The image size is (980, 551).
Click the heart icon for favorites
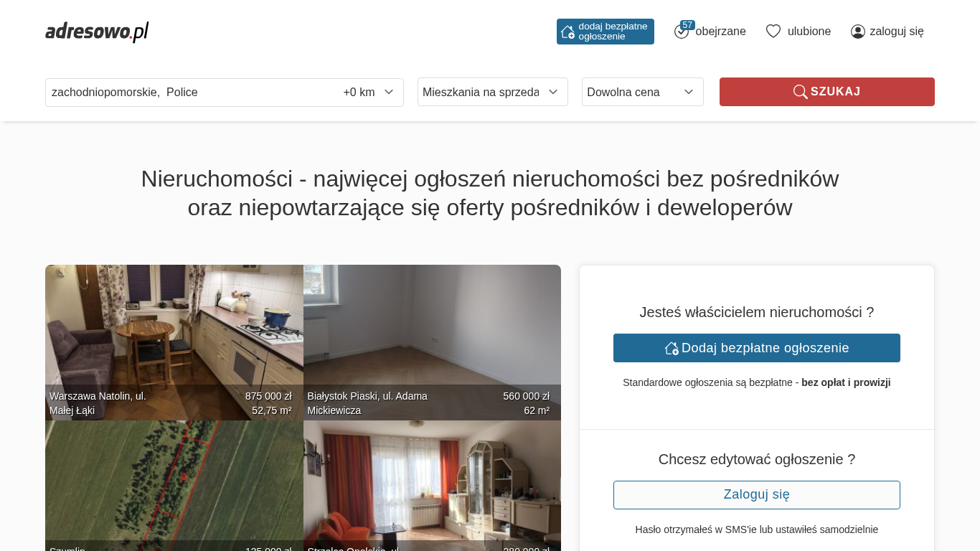[x=773, y=32]
